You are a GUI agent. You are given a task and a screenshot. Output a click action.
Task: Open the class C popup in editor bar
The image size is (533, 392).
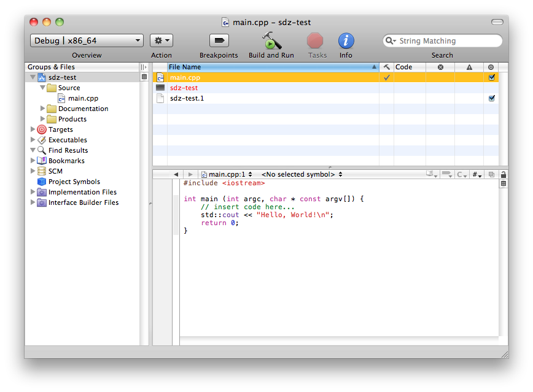(462, 174)
